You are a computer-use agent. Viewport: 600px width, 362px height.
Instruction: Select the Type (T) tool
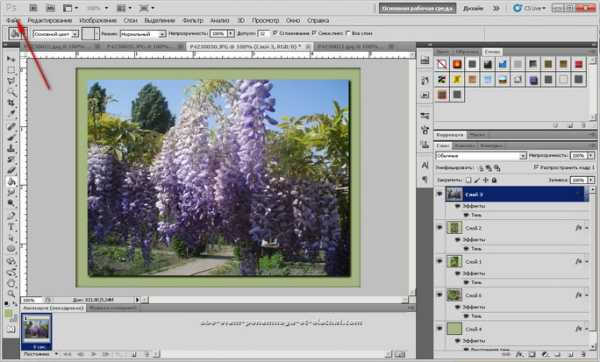[11, 227]
